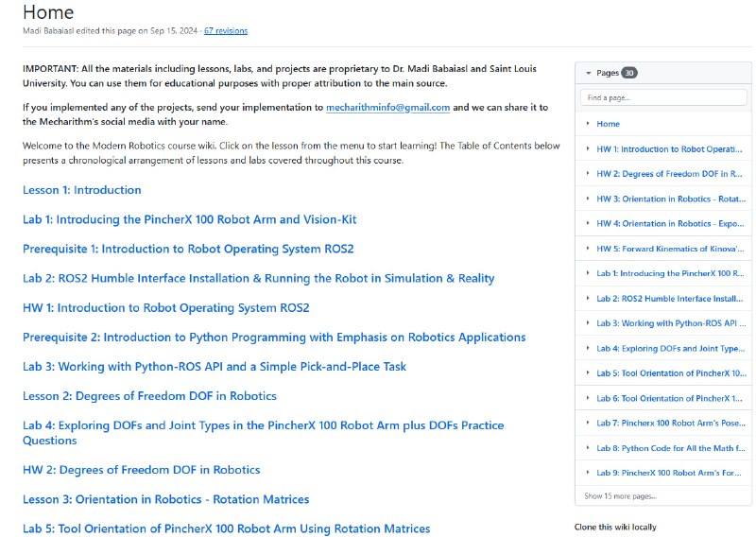
Task: Expand the Lab 9 sidebar disclosure arrow
Action: pyautogui.click(x=588, y=473)
